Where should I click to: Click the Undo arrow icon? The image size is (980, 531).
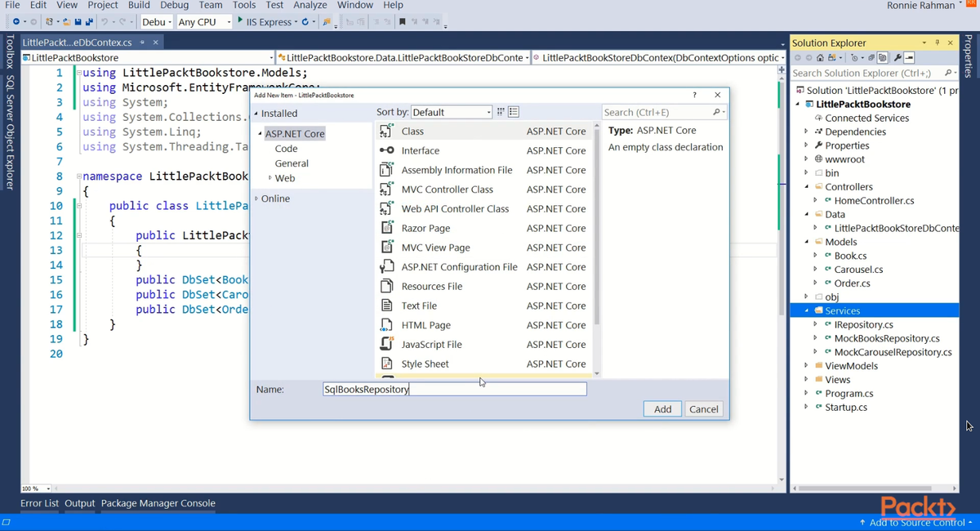click(x=105, y=21)
